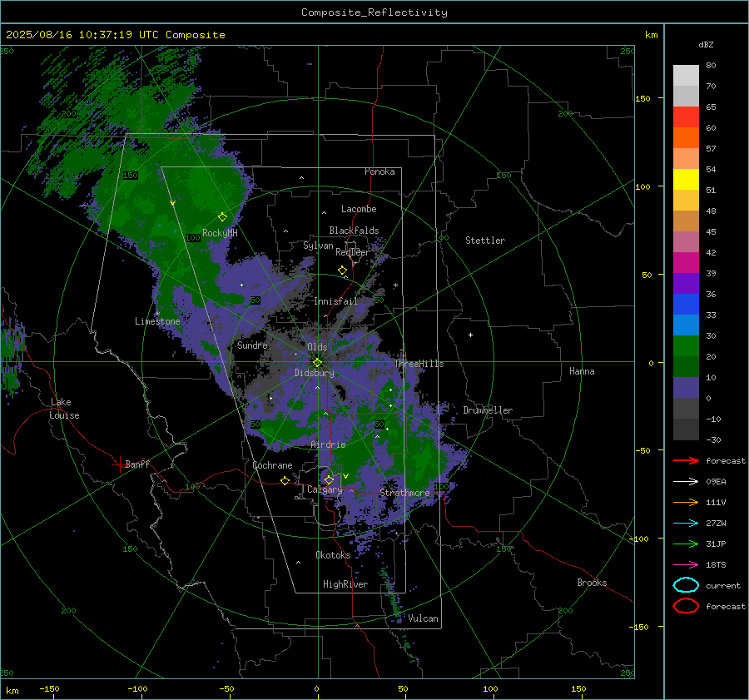Click the RockyMH map label

pyautogui.click(x=220, y=233)
